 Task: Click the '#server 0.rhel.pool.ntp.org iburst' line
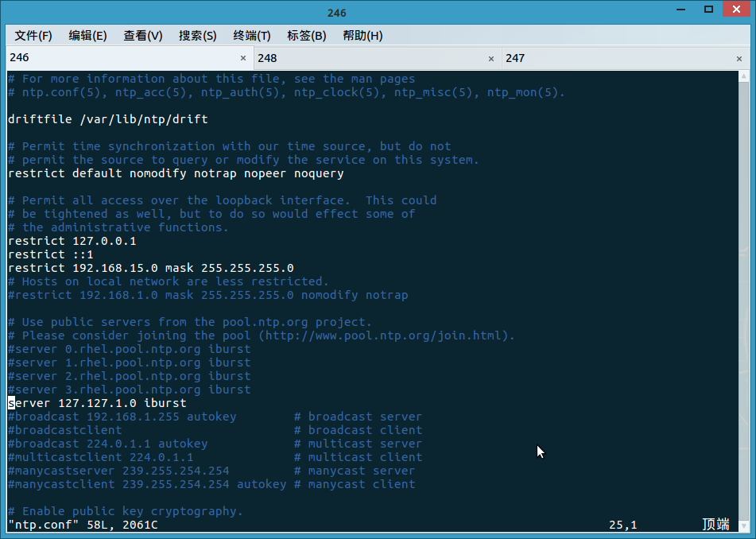pos(130,348)
